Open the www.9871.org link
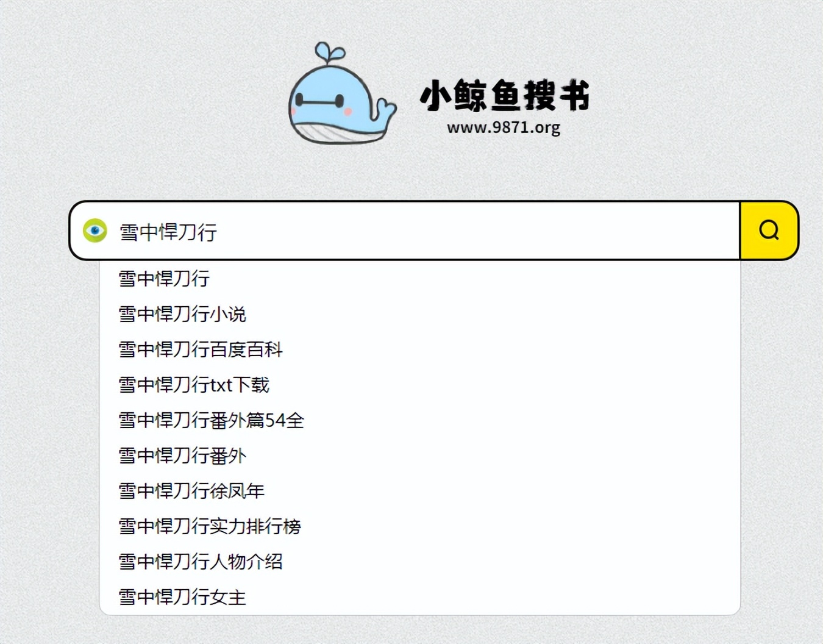 [x=504, y=127]
